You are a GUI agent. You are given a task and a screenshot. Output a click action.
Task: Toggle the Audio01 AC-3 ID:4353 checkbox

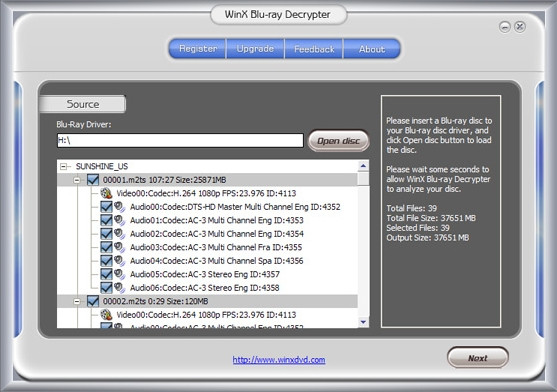point(106,220)
